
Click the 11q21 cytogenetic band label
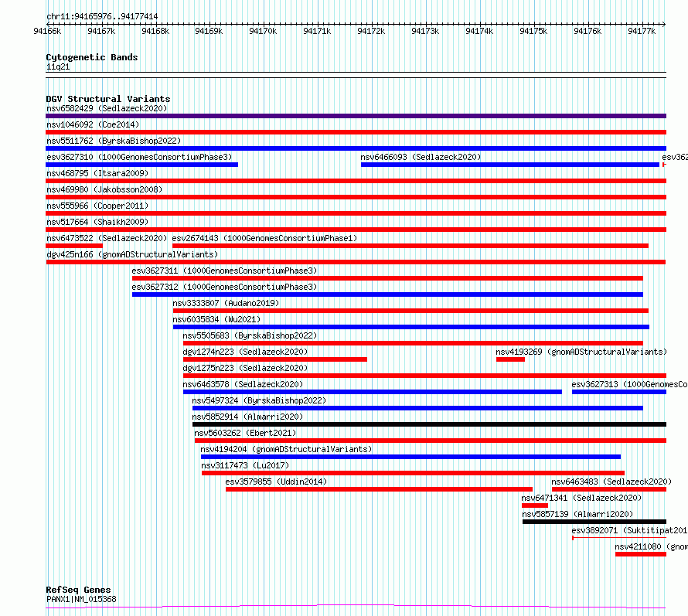[58, 66]
